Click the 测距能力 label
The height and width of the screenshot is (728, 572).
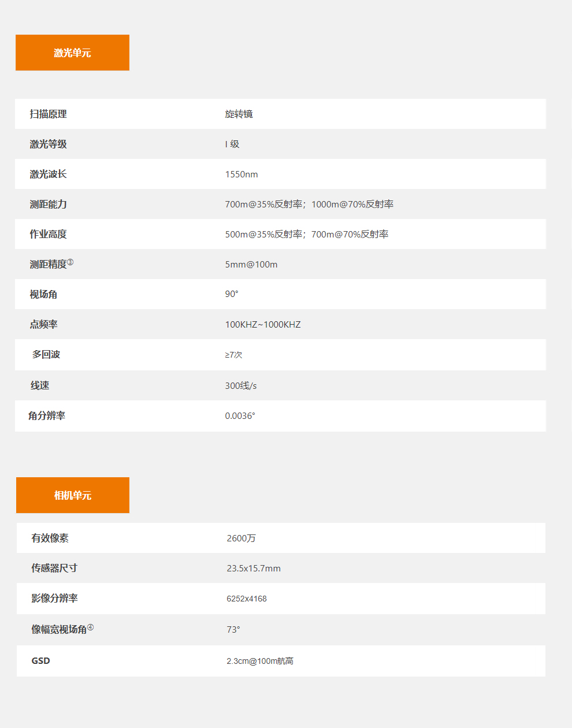(x=49, y=205)
